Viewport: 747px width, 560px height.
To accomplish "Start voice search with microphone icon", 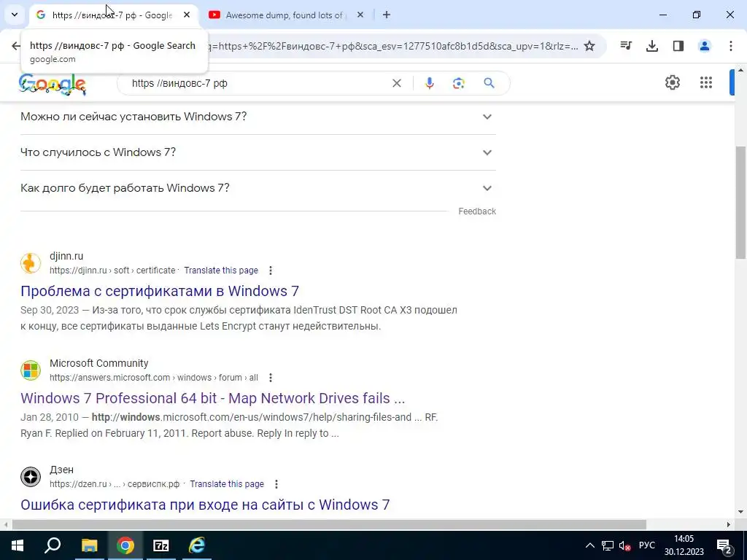I will point(429,83).
